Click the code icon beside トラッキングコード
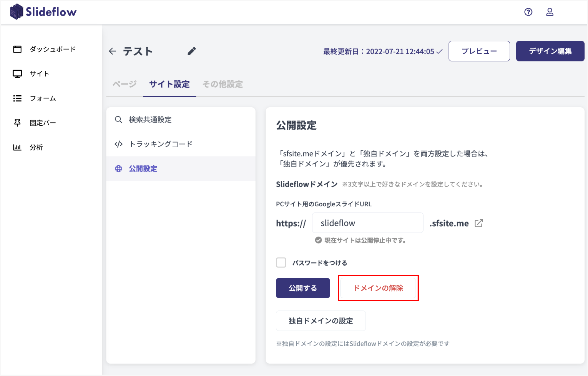The width and height of the screenshot is (588, 376). (118, 144)
